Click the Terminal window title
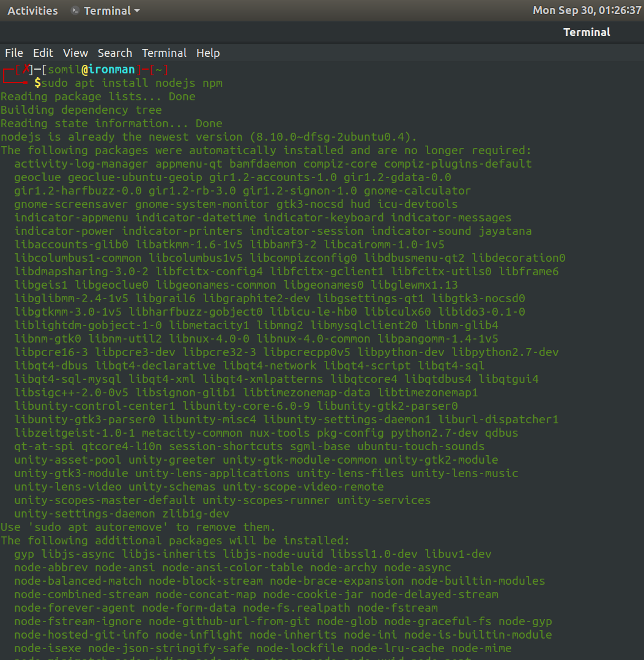Image resolution: width=644 pixels, height=660 pixels. [587, 32]
